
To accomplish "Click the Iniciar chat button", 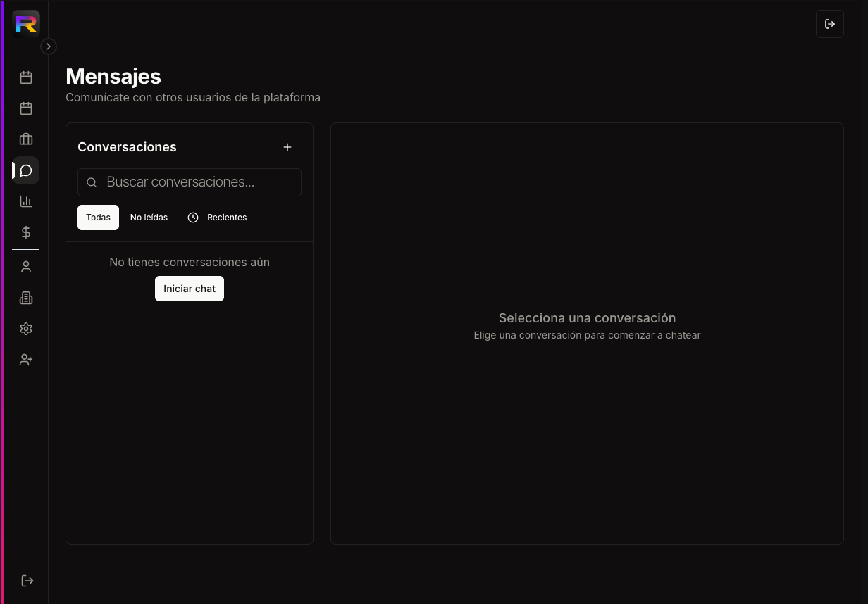I will tap(190, 289).
